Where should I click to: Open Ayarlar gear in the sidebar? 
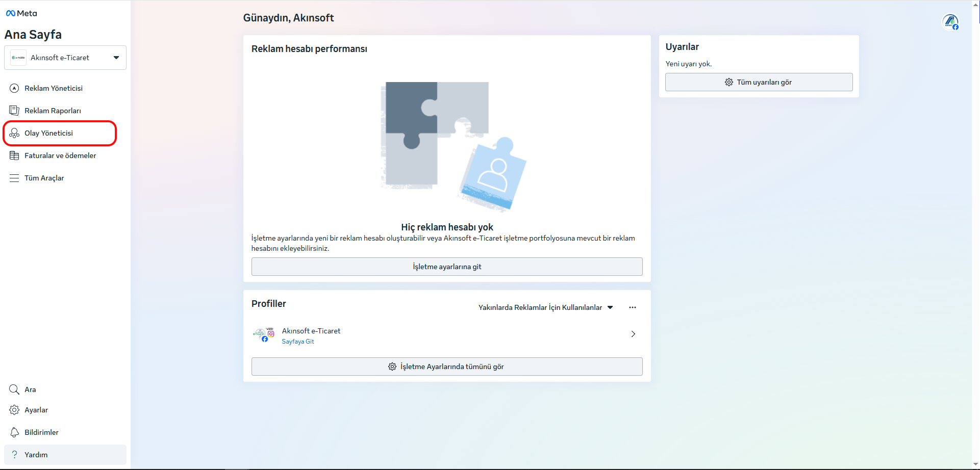click(x=14, y=410)
